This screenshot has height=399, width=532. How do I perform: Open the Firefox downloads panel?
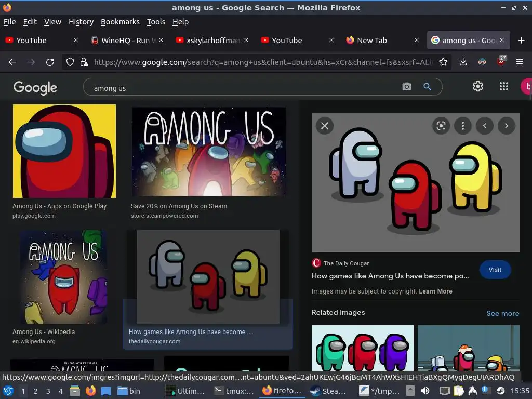pos(463,62)
